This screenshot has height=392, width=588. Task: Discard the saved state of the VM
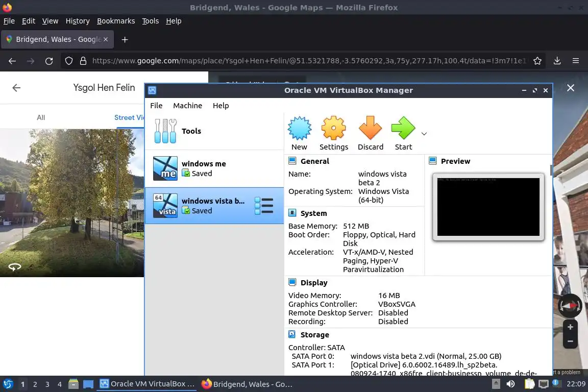click(370, 133)
